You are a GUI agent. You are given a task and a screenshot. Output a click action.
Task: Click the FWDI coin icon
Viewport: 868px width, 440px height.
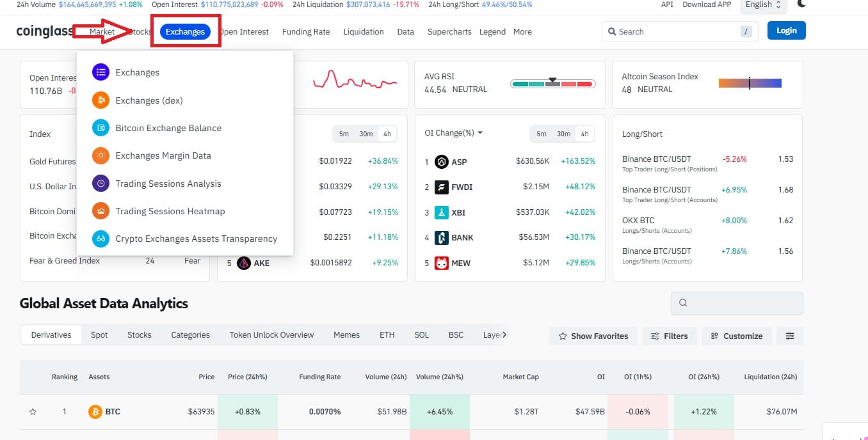tap(442, 187)
